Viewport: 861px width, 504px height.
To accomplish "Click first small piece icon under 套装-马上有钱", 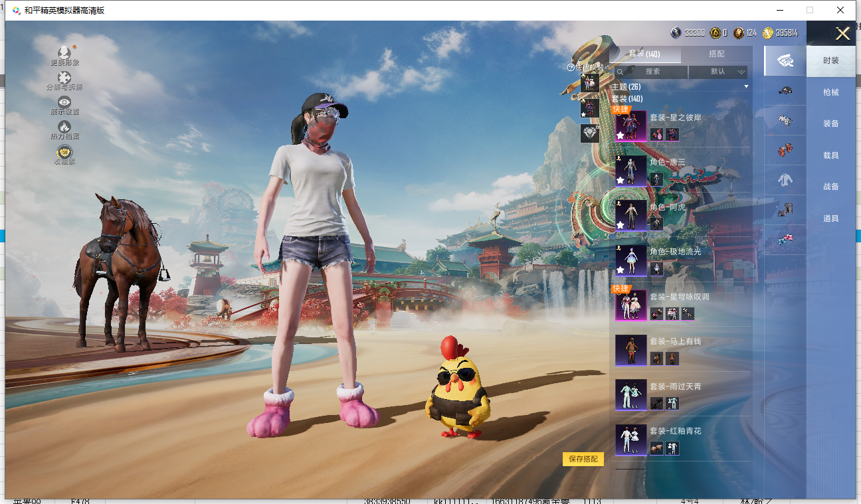I will tap(656, 359).
